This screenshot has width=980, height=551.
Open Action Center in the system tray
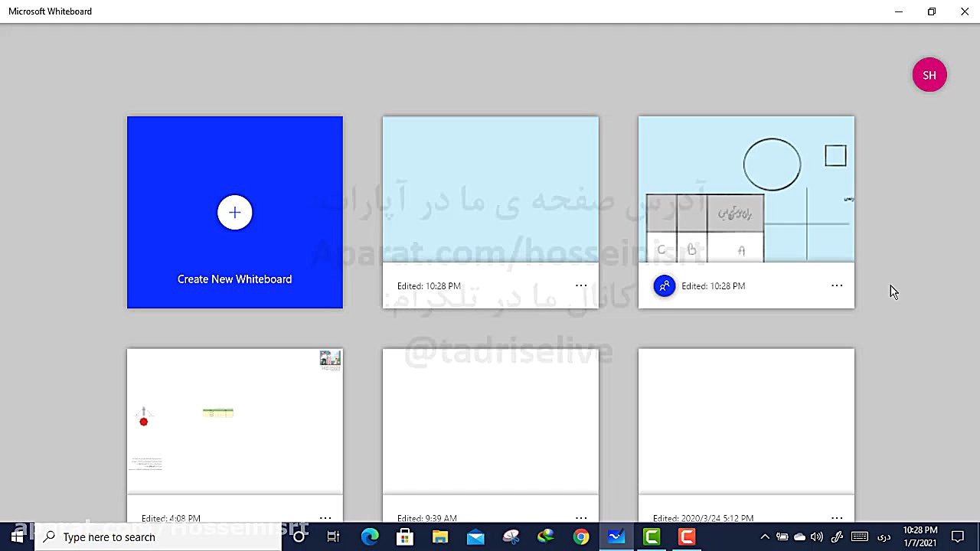pyautogui.click(x=958, y=536)
